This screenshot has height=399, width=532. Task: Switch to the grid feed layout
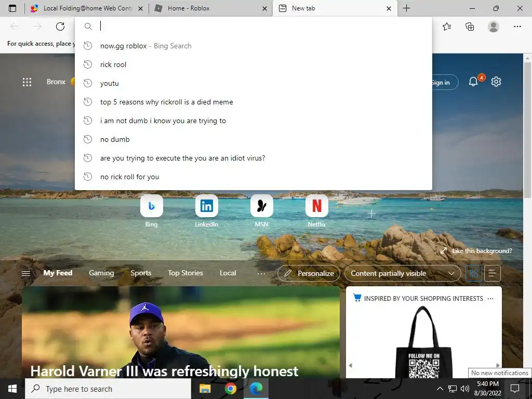tap(474, 273)
